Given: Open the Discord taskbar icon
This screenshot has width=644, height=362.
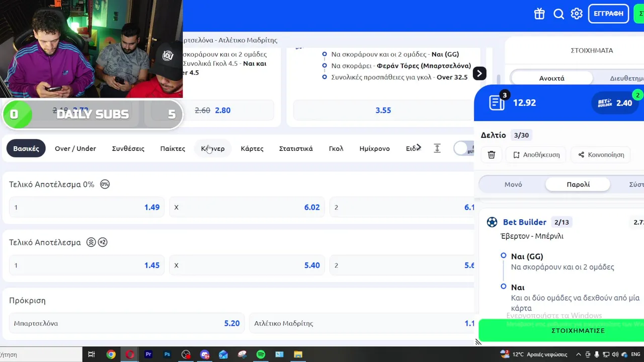Looking at the screenshot, I should pyautogui.click(x=204, y=354).
